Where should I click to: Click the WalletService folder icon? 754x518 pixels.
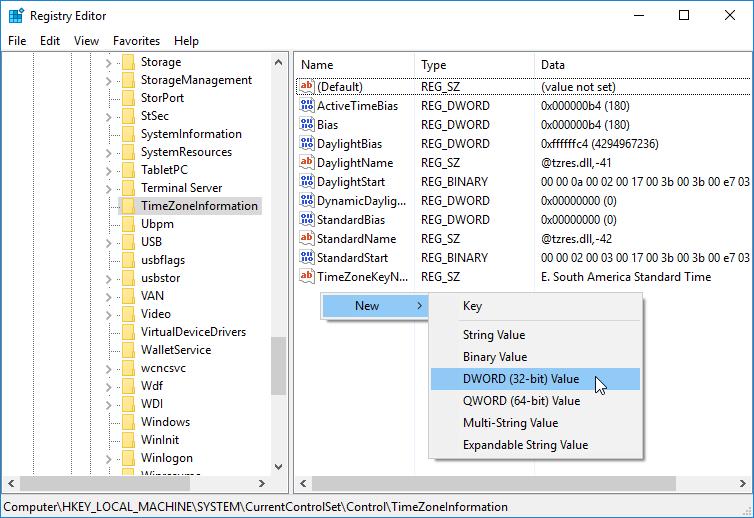128,350
